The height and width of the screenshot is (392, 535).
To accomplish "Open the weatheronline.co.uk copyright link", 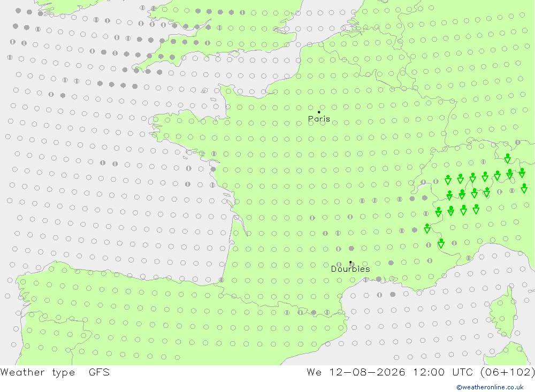I will [x=490, y=387].
